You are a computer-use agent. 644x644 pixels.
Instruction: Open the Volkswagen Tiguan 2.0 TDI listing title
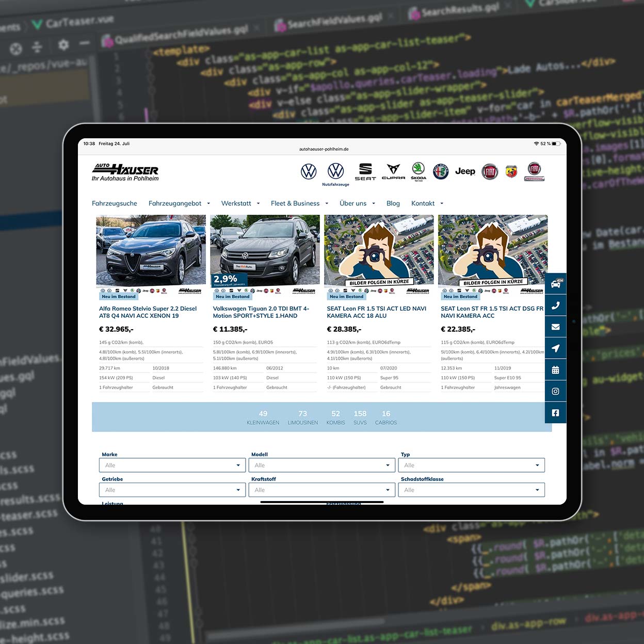coord(261,312)
